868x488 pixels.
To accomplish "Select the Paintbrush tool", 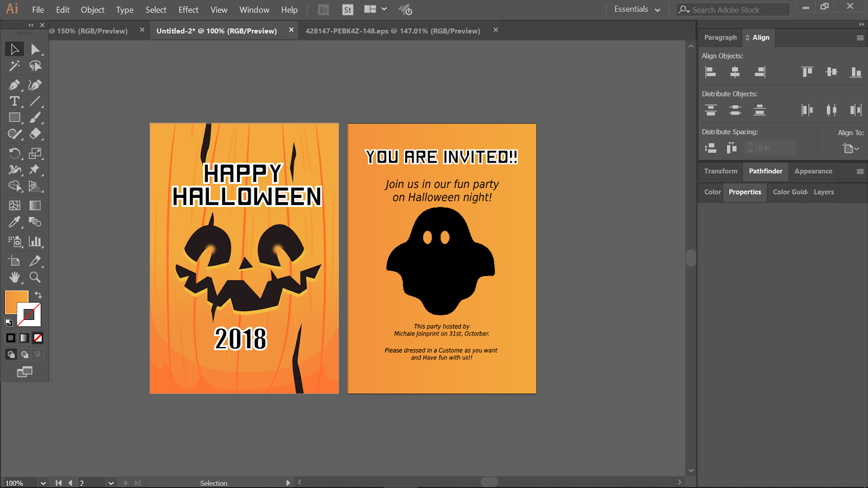I will point(35,118).
